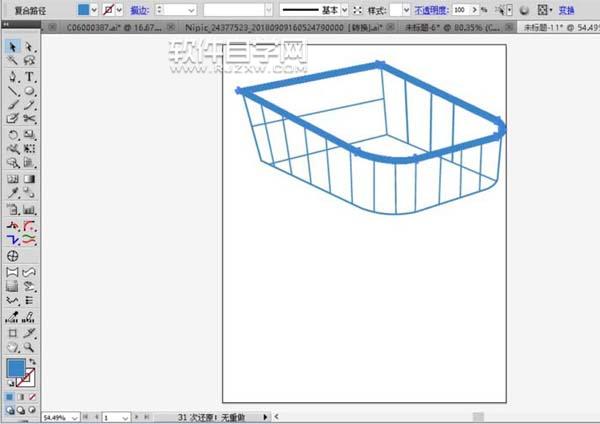Switch paint mode to solid Color
The image size is (600, 424).
pos(9,396)
